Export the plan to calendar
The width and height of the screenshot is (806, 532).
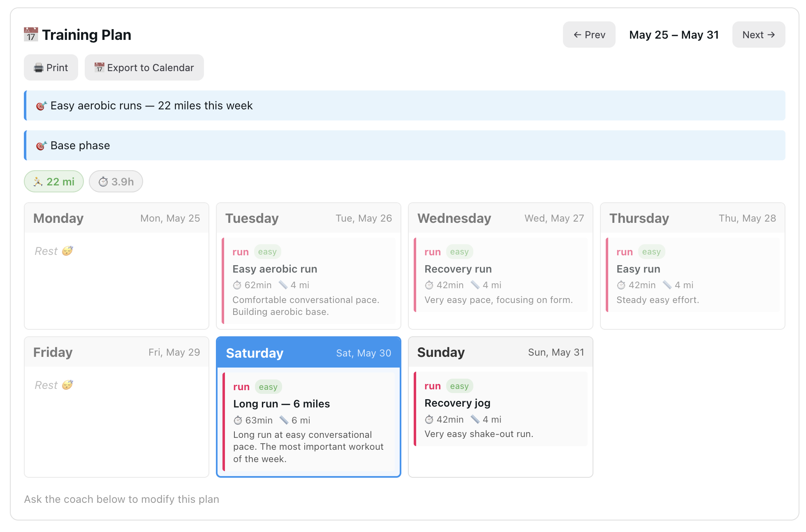pos(144,67)
